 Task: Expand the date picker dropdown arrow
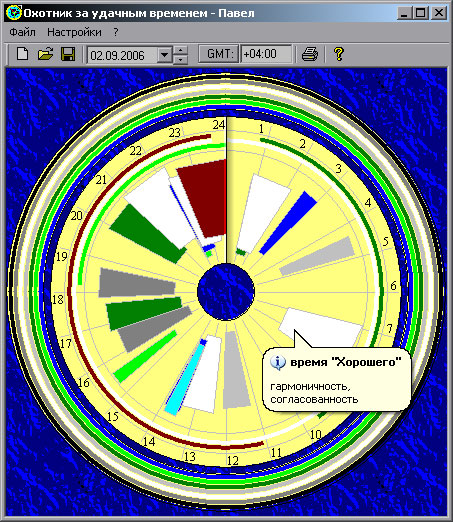[x=164, y=54]
